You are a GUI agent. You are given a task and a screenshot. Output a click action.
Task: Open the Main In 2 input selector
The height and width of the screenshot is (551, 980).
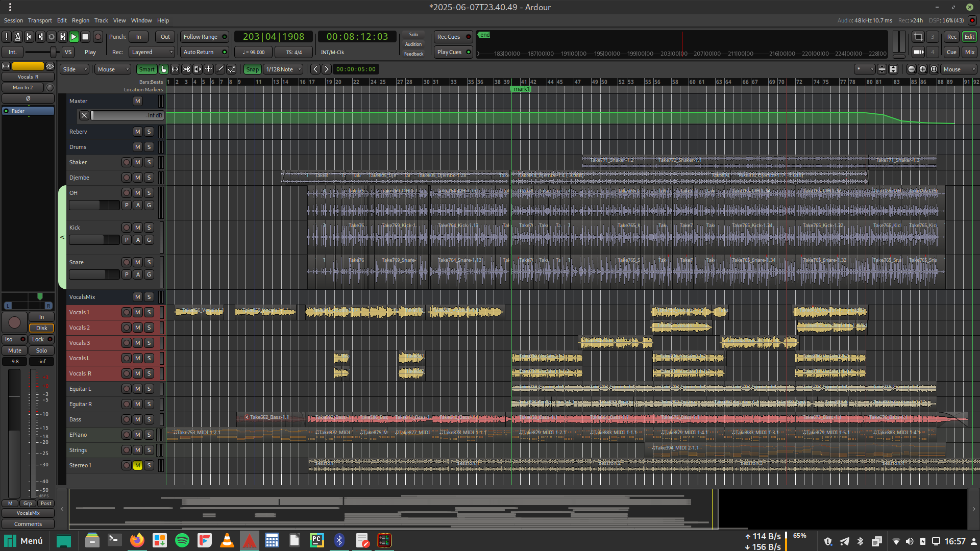pyautogui.click(x=23, y=88)
